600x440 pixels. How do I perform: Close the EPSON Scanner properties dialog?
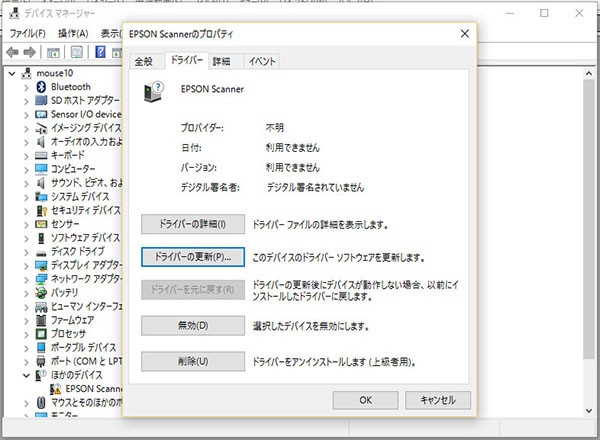[x=465, y=34]
